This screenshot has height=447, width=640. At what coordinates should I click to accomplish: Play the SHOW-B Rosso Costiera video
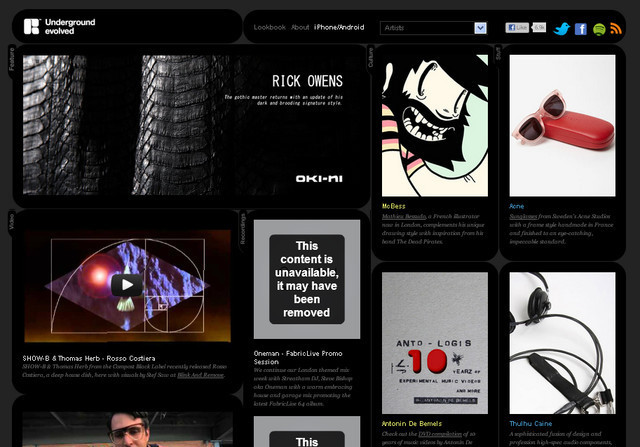pyautogui.click(x=126, y=284)
